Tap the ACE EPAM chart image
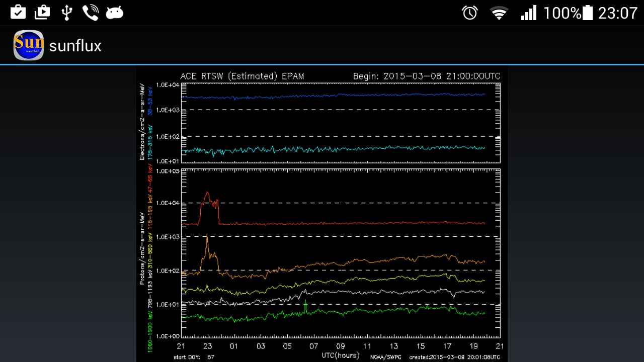Viewport: 644px width, 362px height. coord(322,214)
